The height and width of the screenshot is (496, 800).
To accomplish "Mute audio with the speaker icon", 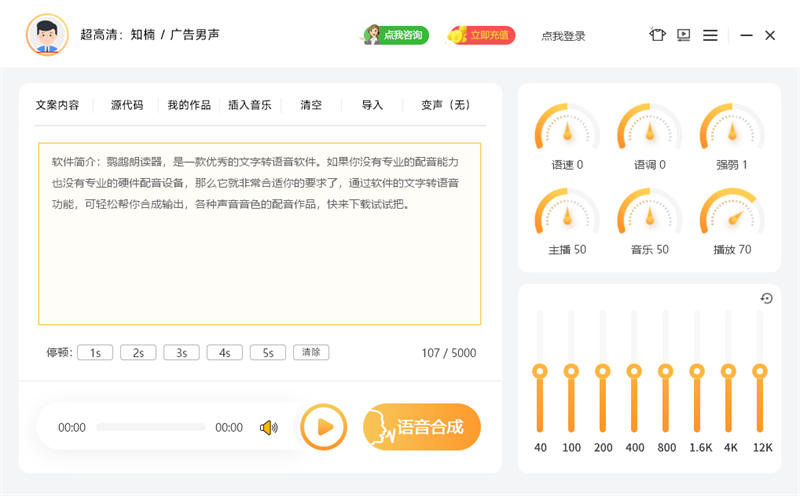I will click(268, 428).
